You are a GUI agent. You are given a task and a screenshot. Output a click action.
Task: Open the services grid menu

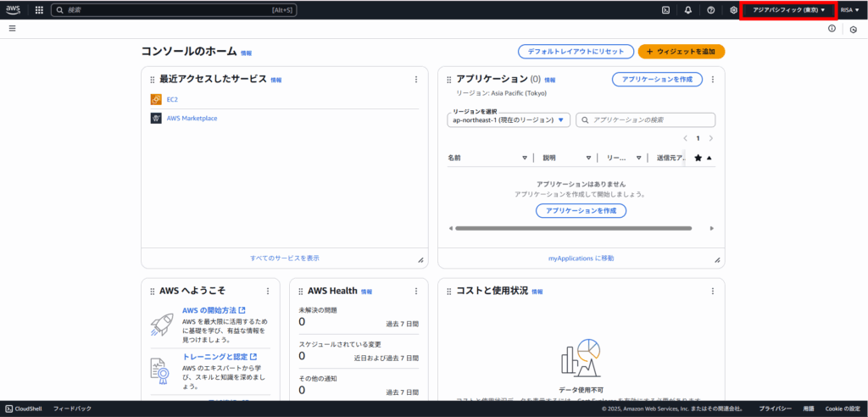39,10
